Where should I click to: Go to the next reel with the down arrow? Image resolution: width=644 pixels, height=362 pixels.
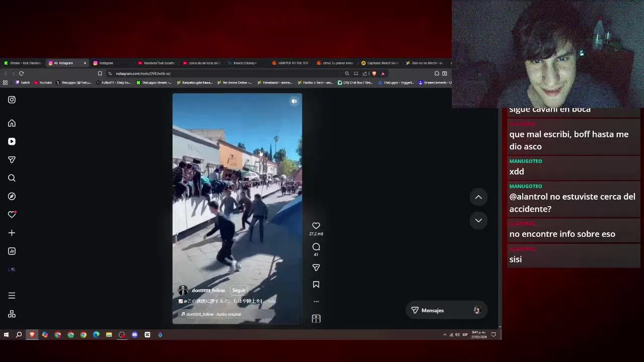478,220
